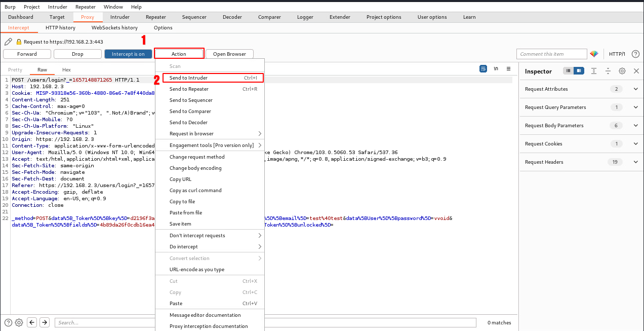Open the editor hamburger options menu
This screenshot has width=644, height=331.
[x=508, y=68]
